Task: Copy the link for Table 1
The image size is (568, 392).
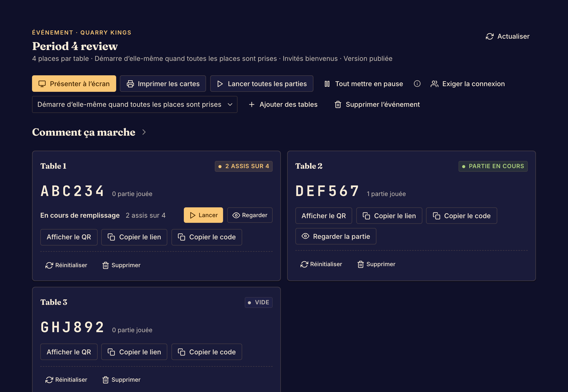Action: pyautogui.click(x=134, y=237)
